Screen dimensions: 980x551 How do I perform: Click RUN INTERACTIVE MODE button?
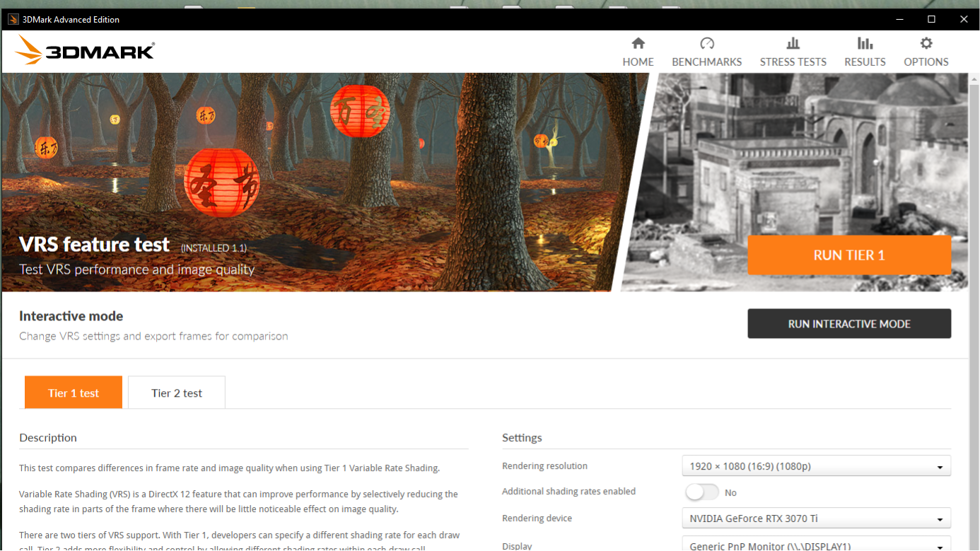click(x=849, y=324)
